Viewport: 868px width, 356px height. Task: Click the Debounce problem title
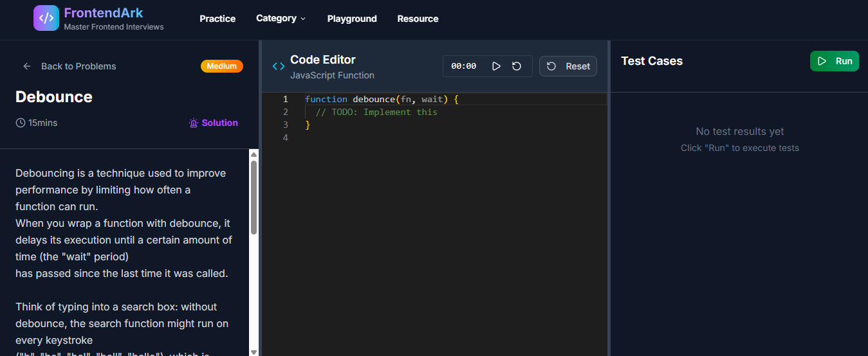pos(54,97)
